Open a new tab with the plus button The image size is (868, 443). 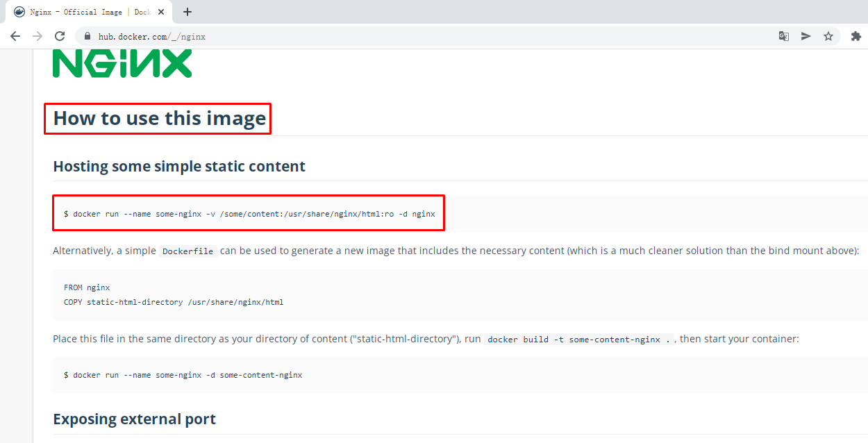coord(187,12)
